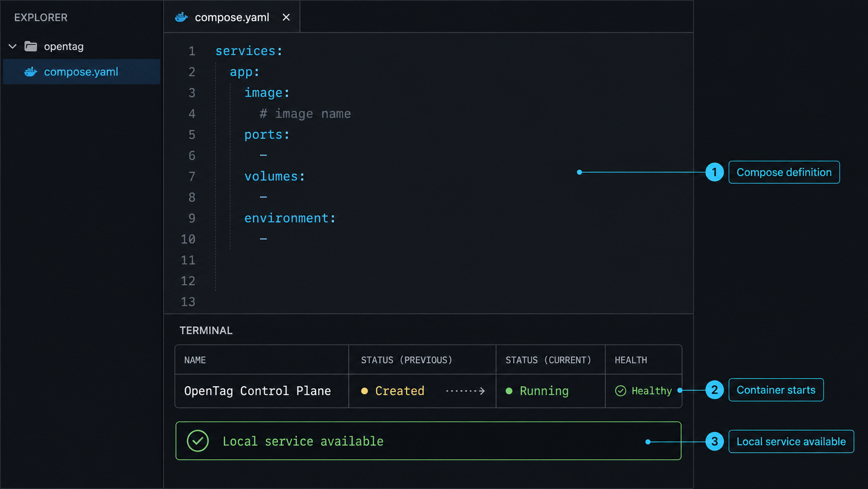This screenshot has width=868, height=489.
Task: Click the HEALTH column header
Action: (x=631, y=360)
